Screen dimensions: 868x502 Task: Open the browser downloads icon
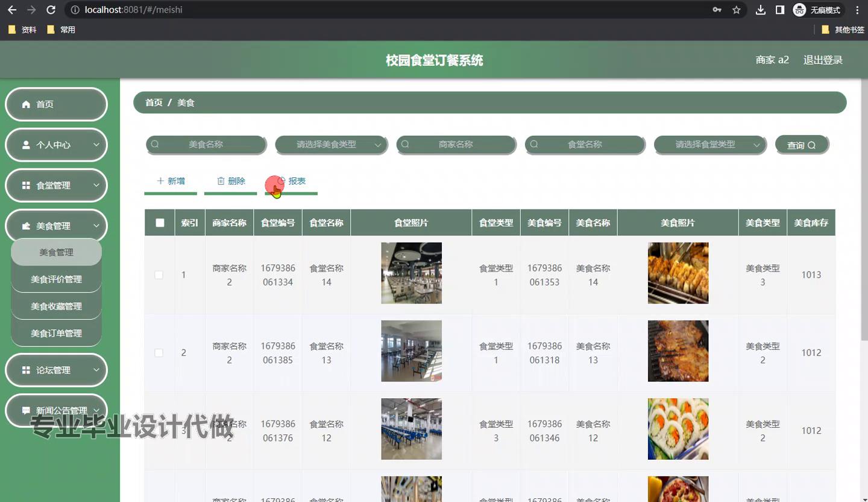point(761,10)
